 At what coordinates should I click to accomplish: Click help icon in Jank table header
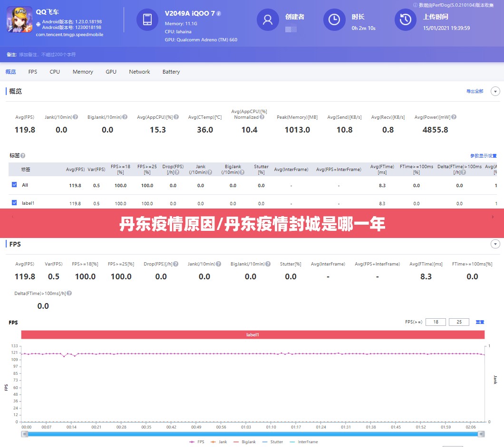[x=210, y=172]
